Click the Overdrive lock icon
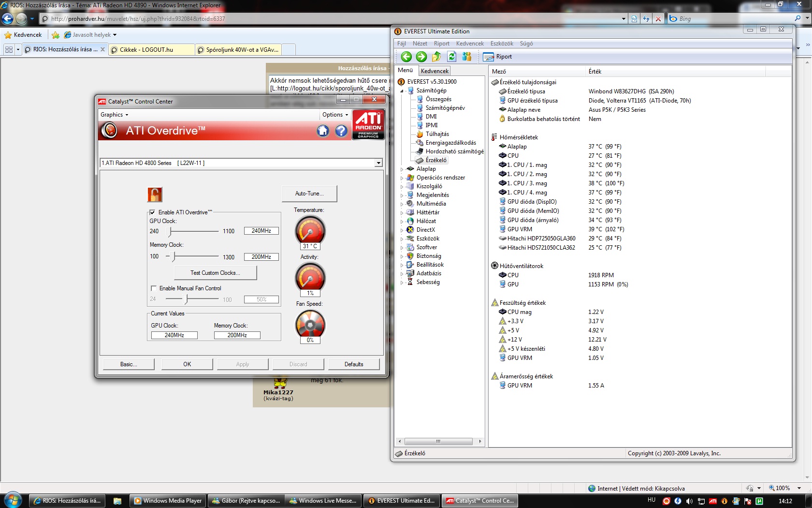 [x=155, y=194]
